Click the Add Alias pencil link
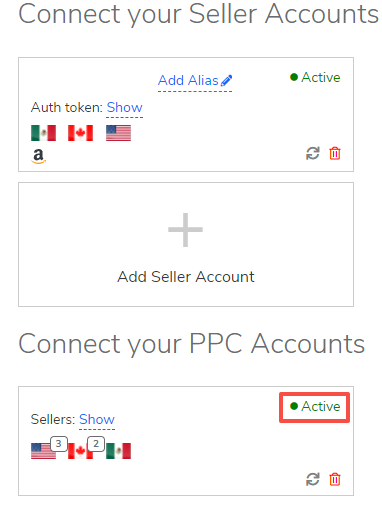 [195, 81]
